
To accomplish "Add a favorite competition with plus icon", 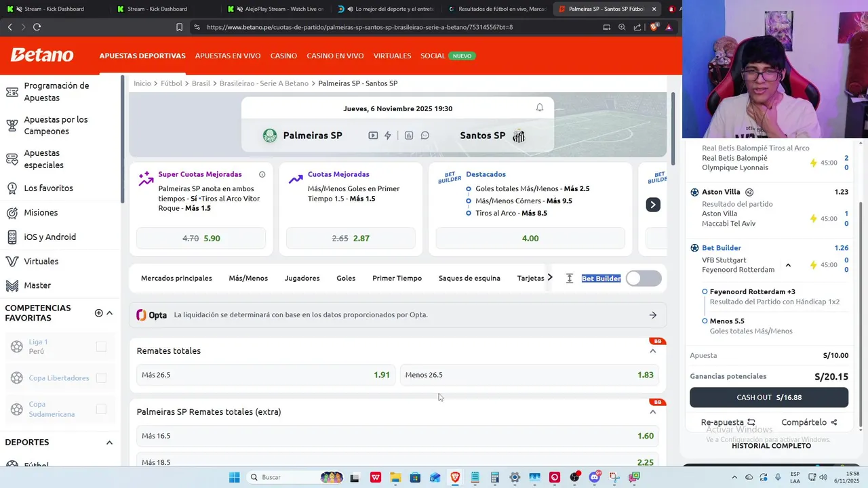I will tap(99, 313).
